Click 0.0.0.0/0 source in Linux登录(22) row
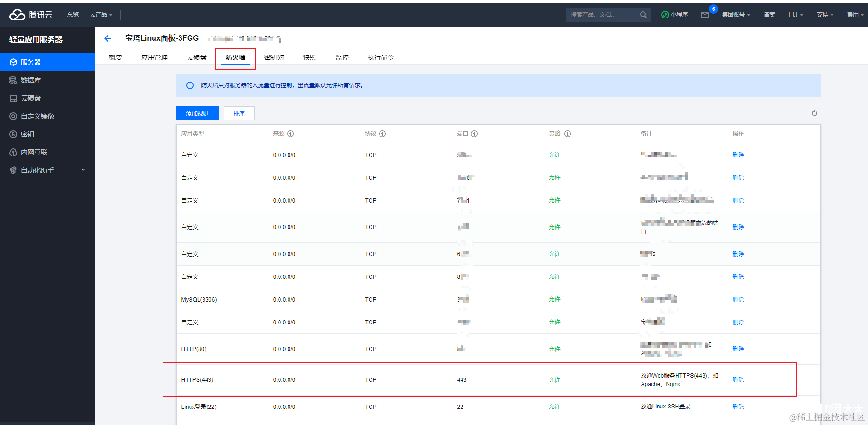 [284, 407]
